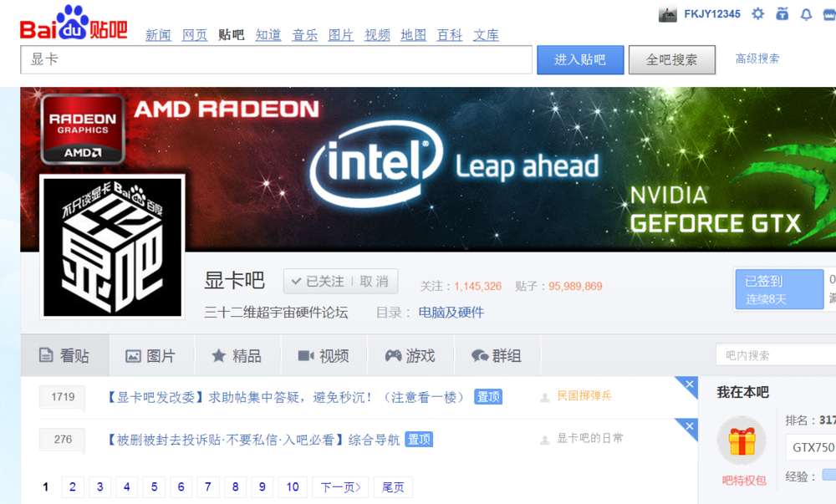Click the 进入贴吧 button
836x504 pixels.
coord(580,59)
